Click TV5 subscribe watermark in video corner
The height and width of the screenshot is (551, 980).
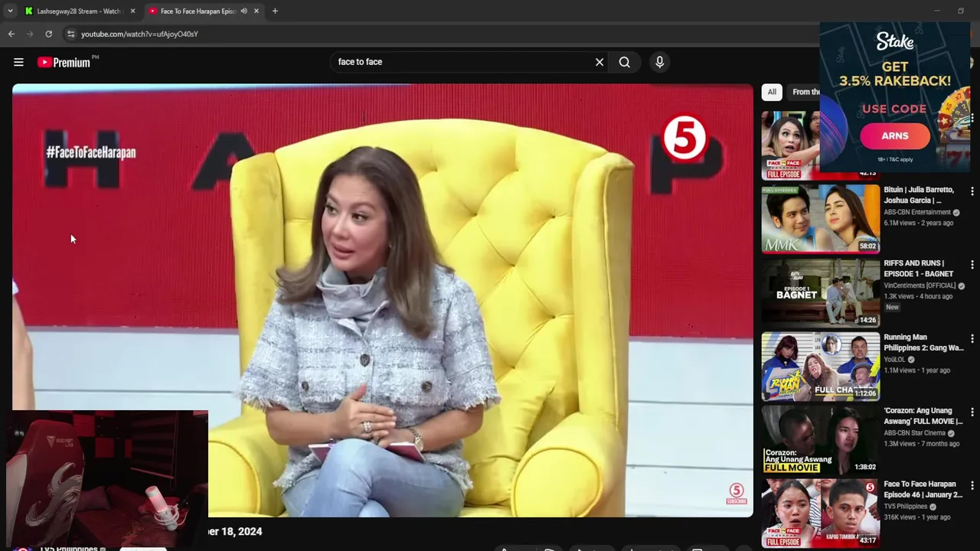coord(737,494)
